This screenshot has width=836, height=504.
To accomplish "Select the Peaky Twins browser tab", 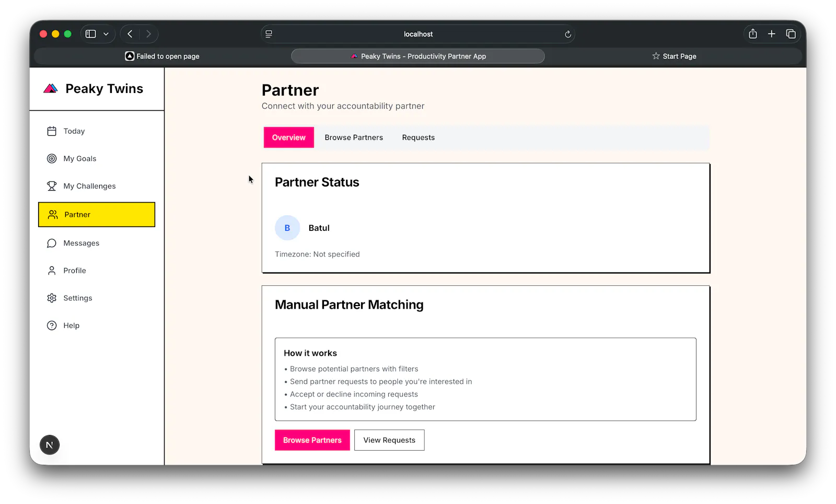I will click(418, 56).
